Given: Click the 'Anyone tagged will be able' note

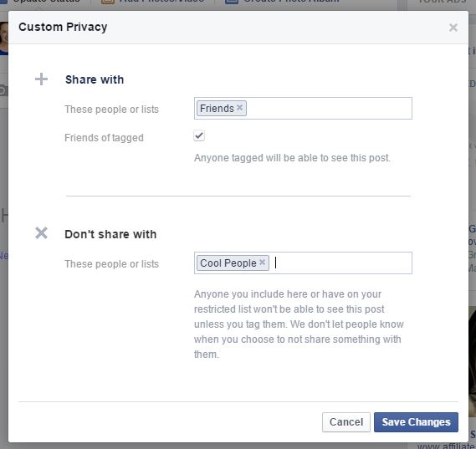Looking at the screenshot, I should tap(292, 158).
